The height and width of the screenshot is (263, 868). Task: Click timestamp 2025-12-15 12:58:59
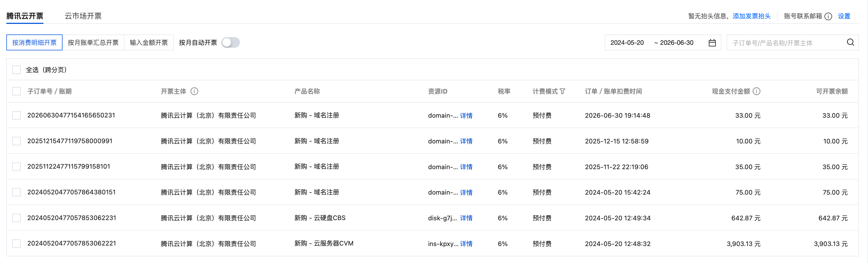(x=617, y=141)
